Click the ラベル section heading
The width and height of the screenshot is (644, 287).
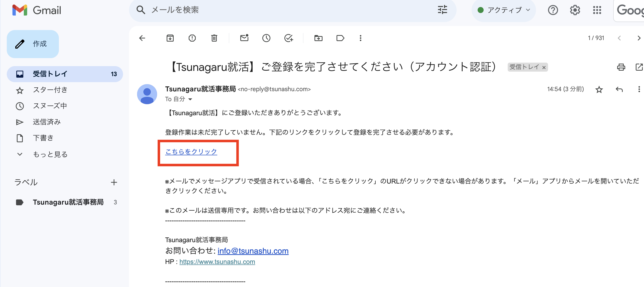(x=26, y=182)
